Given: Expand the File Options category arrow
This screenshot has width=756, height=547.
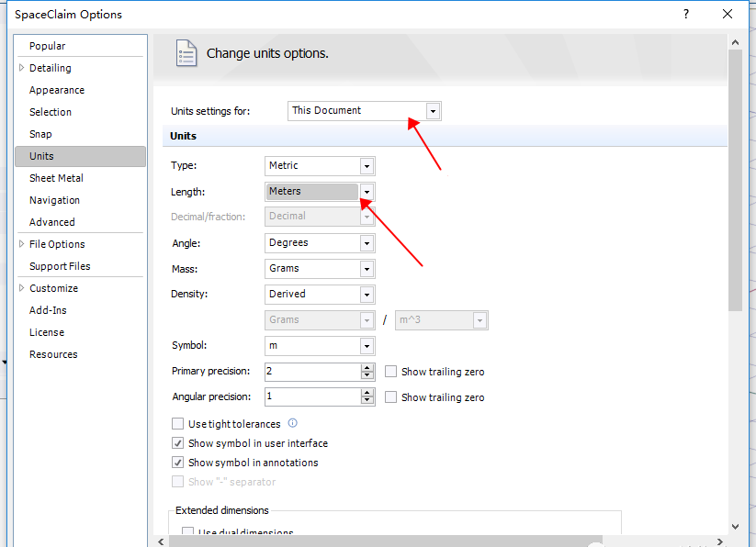Looking at the screenshot, I should pos(21,244).
